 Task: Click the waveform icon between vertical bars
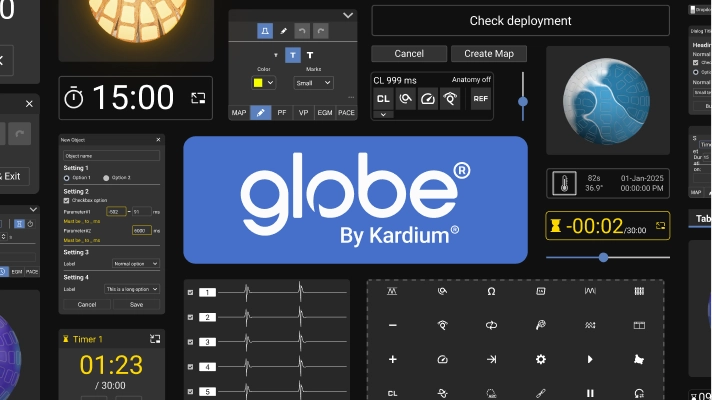pyautogui.click(x=590, y=291)
